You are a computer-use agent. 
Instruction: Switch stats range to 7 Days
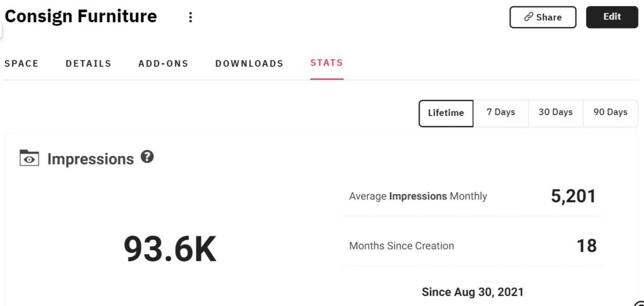tap(501, 112)
